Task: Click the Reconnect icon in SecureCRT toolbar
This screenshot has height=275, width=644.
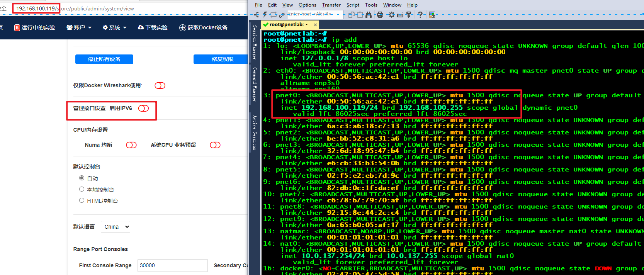Action: tap(274, 15)
